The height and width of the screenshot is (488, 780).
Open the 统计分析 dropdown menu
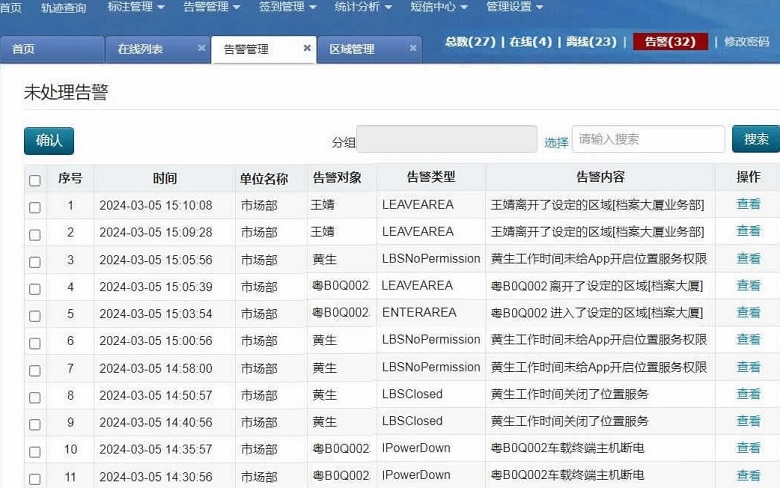[363, 7]
